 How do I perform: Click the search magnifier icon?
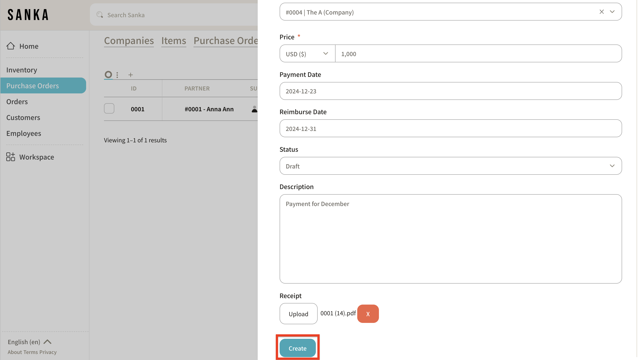[100, 15]
